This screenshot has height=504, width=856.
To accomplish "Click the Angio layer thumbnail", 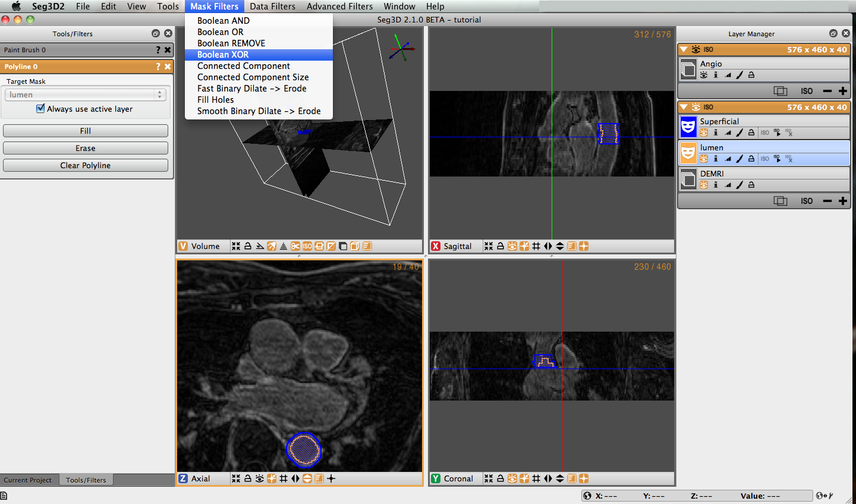I will tap(688, 69).
